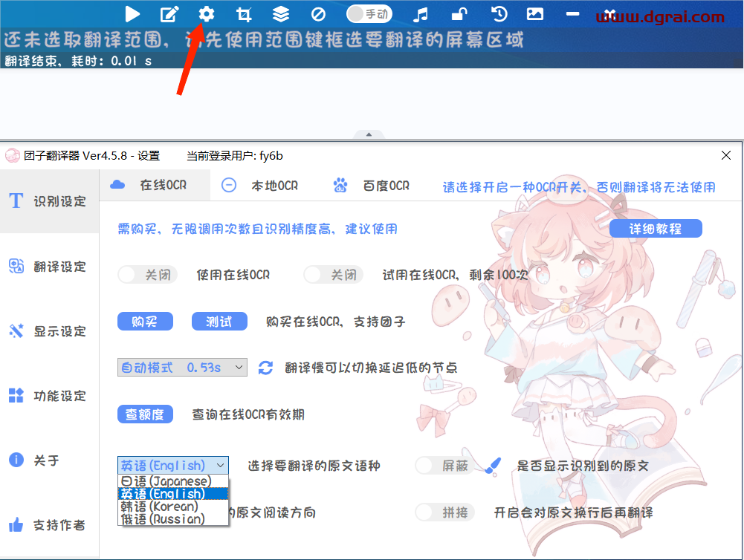The image size is (744, 560).
Task: Click the cloud icon on 在线OCR
Action: [117, 185]
